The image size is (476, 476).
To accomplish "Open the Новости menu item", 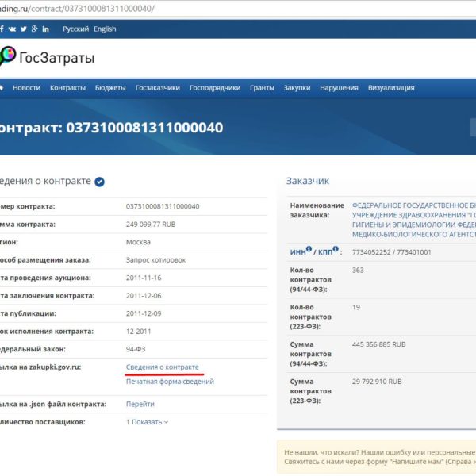I will coord(26,88).
